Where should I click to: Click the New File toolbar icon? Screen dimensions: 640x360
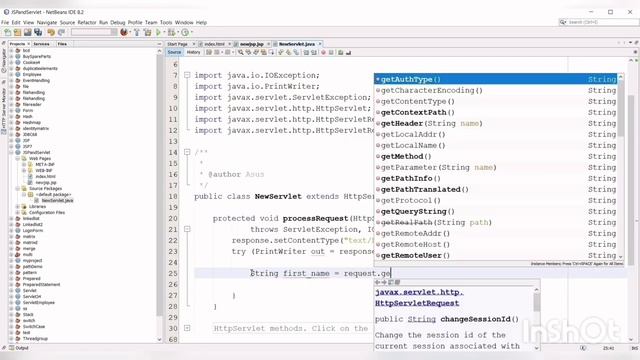coord(7,32)
